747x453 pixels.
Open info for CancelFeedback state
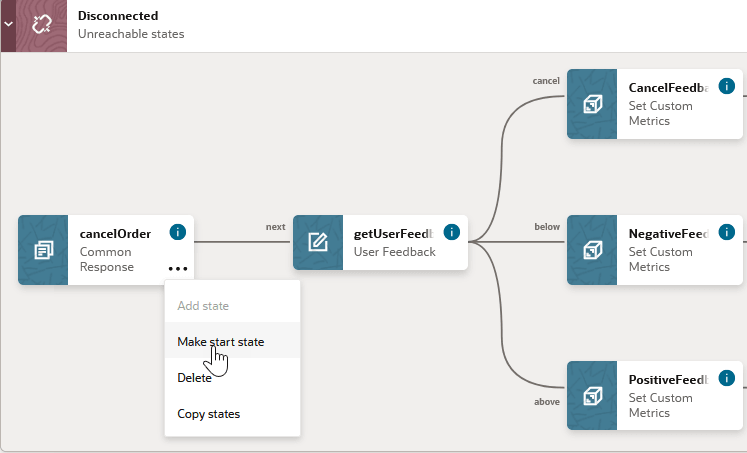click(726, 87)
